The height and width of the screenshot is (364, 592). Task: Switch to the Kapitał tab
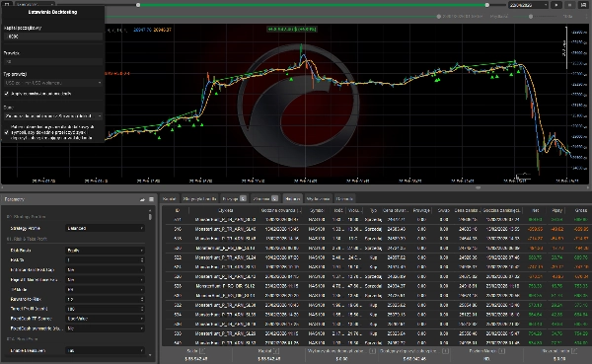(169, 198)
